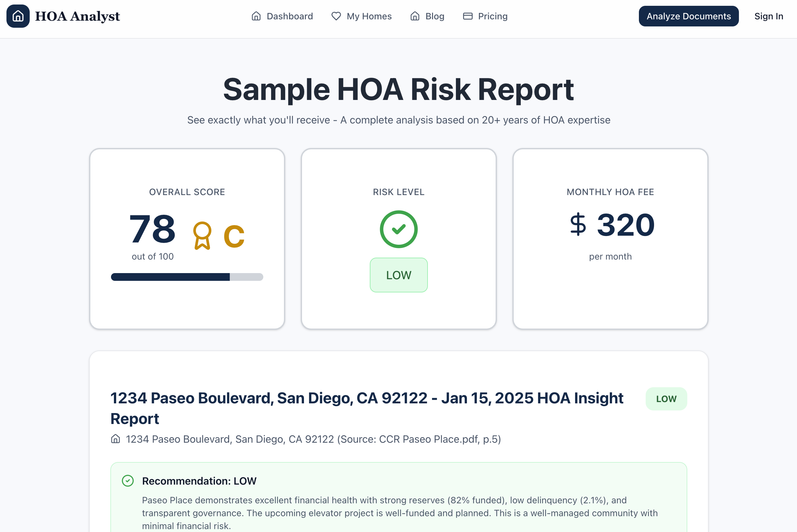Click the gold award ribbon icon
The height and width of the screenshot is (532, 797).
tap(202, 235)
